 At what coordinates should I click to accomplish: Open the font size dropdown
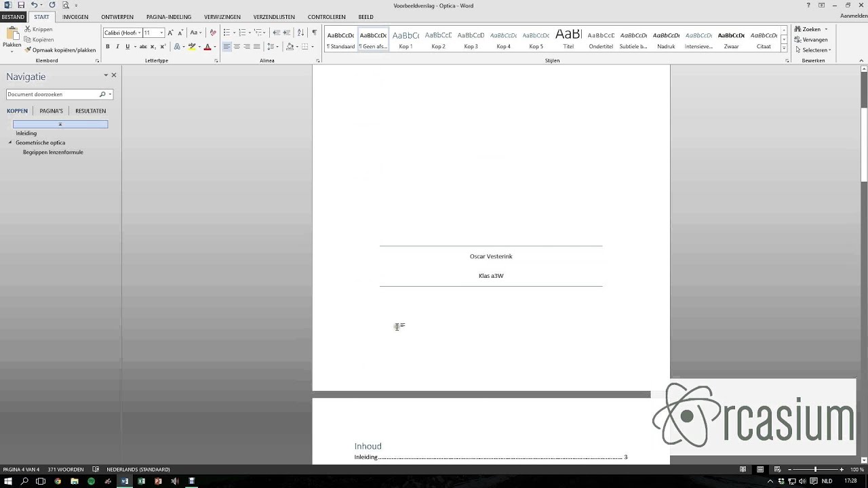click(161, 33)
